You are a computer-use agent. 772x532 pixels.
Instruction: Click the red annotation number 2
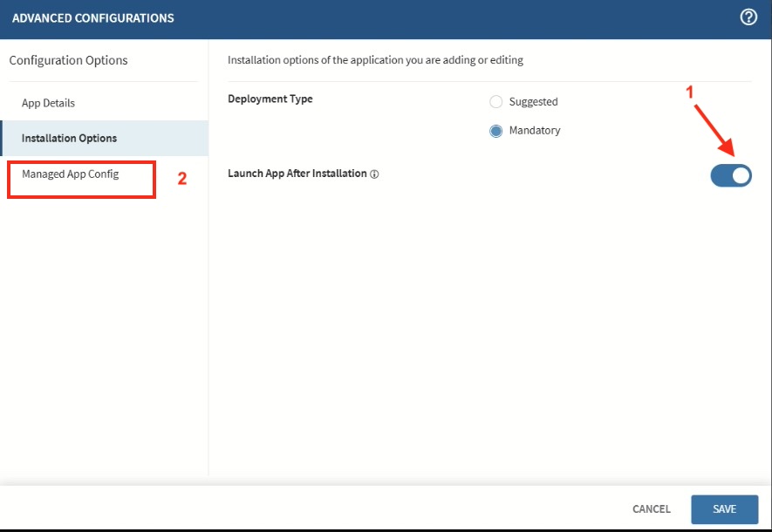click(x=182, y=179)
